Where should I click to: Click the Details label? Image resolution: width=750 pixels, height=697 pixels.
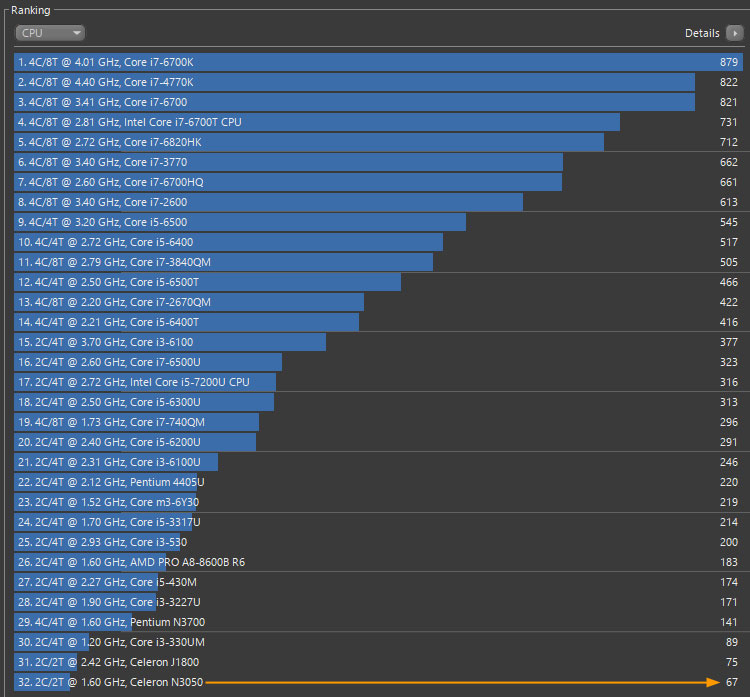[702, 33]
